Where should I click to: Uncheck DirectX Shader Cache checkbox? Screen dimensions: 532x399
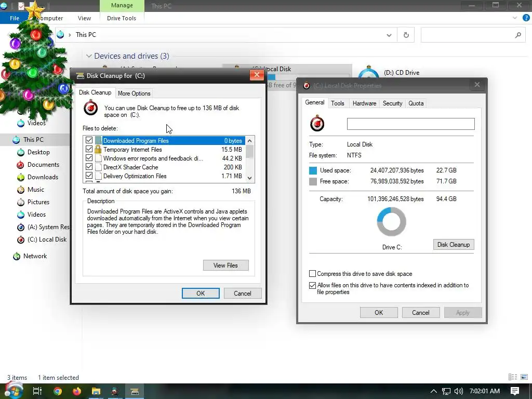click(89, 167)
